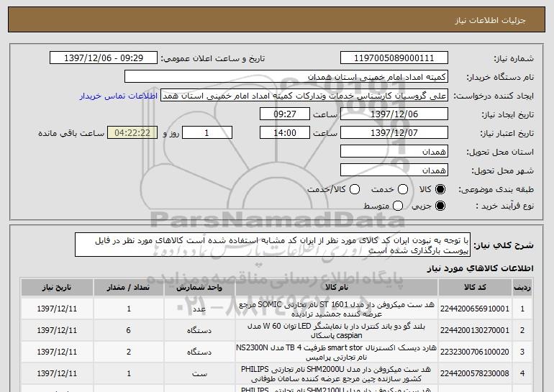Select the کالا/خدمت radio button
This screenshot has height=392, width=554.
(x=355, y=189)
